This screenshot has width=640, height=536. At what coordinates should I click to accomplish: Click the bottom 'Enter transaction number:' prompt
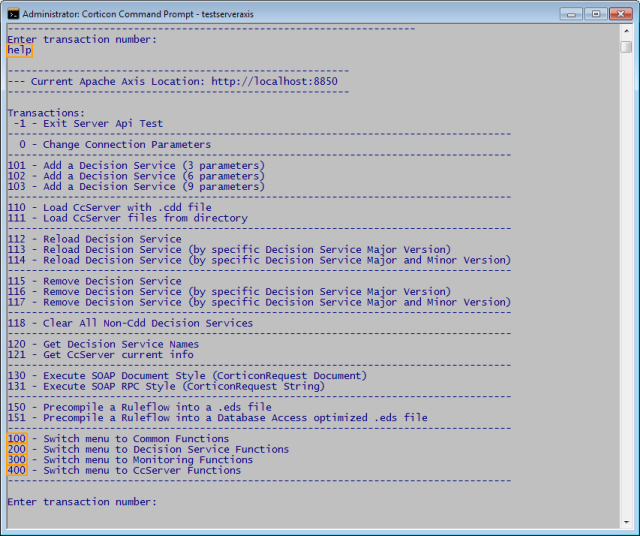82,502
